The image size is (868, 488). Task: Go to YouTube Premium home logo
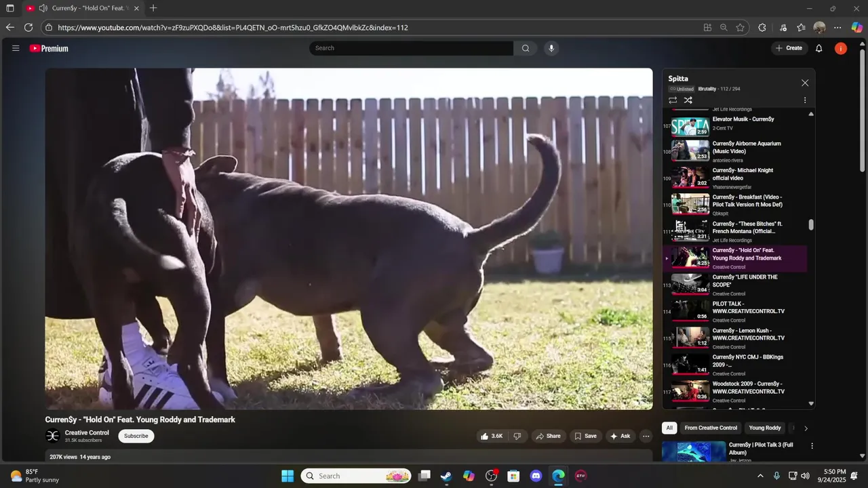[x=49, y=48]
